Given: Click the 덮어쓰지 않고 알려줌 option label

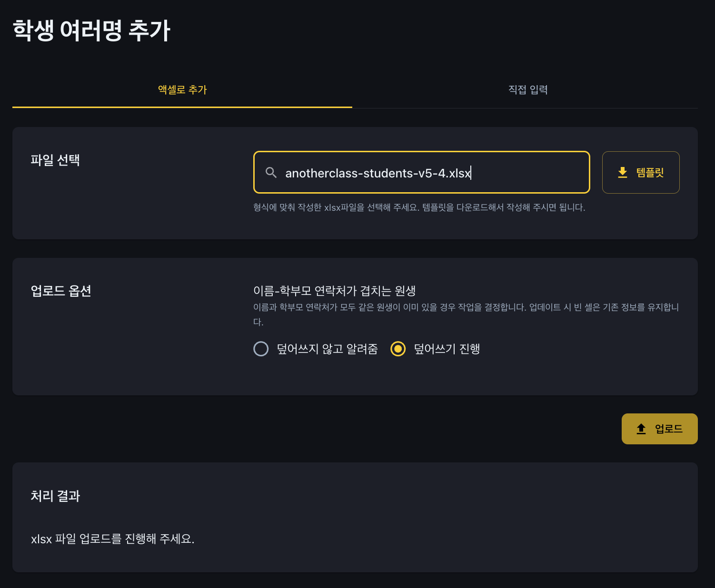Looking at the screenshot, I should click(x=328, y=349).
